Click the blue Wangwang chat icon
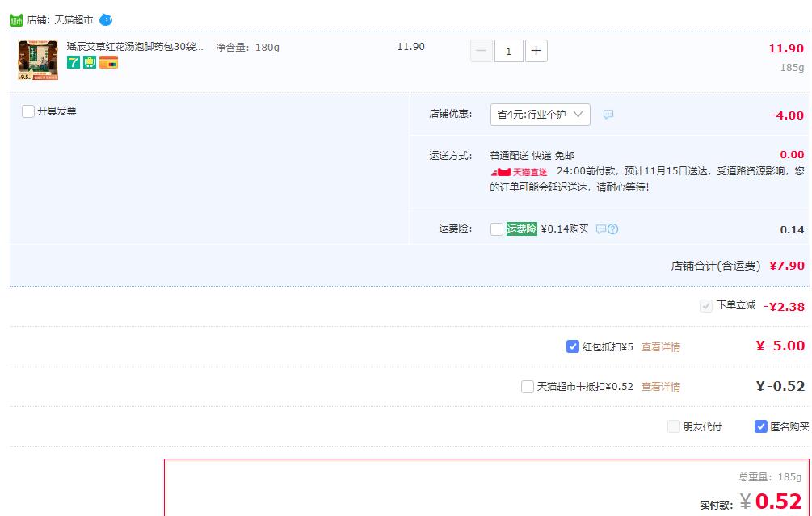Screen dimensions: 812x516 pyautogui.click(x=106, y=19)
